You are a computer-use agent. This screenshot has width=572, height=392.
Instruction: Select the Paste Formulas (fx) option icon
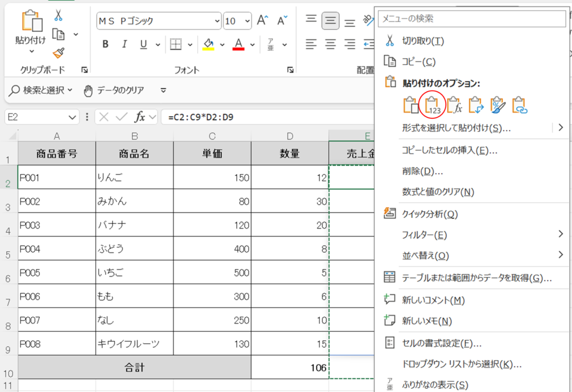point(455,105)
